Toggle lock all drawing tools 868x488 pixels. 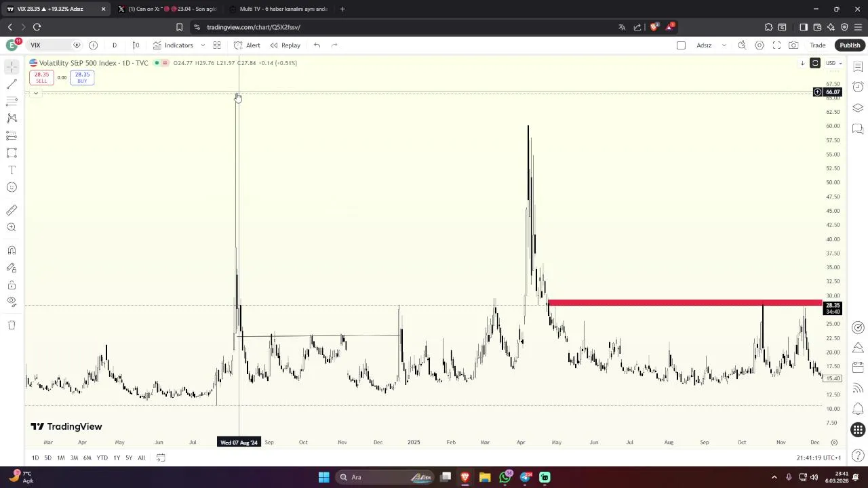(12, 285)
